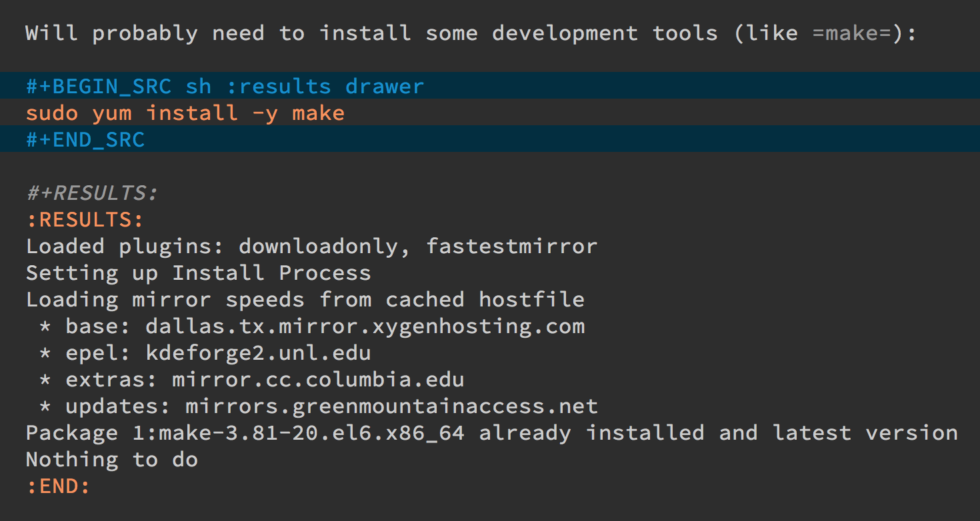The height and width of the screenshot is (521, 980).
Task: Click 'Loading mirror speeds from cached hostfile'
Action: [305, 299]
